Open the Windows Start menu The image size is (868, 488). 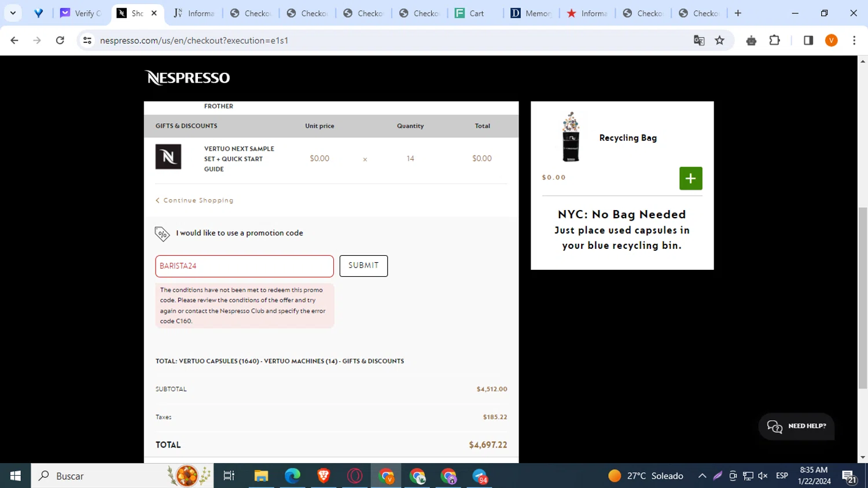pyautogui.click(x=16, y=476)
